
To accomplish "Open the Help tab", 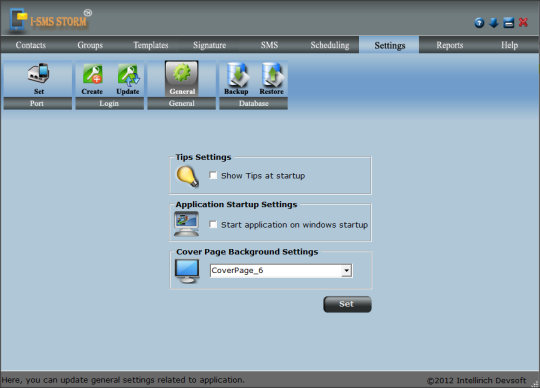I will pyautogui.click(x=509, y=45).
